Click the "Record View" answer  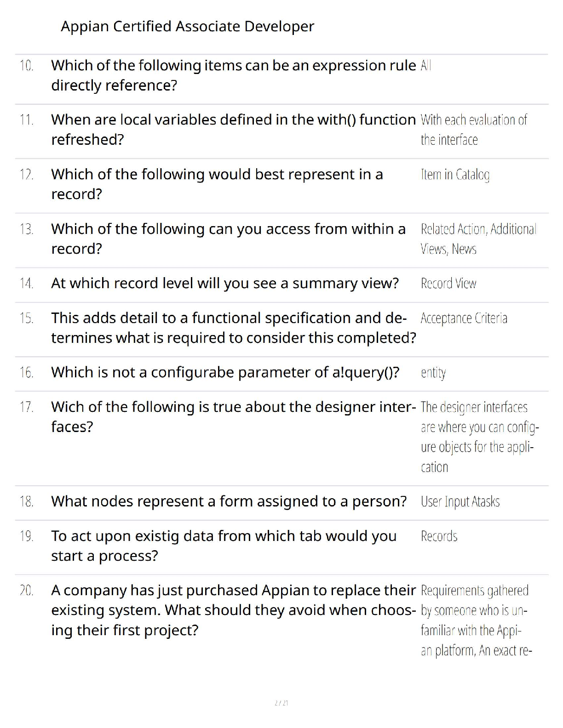point(448,284)
